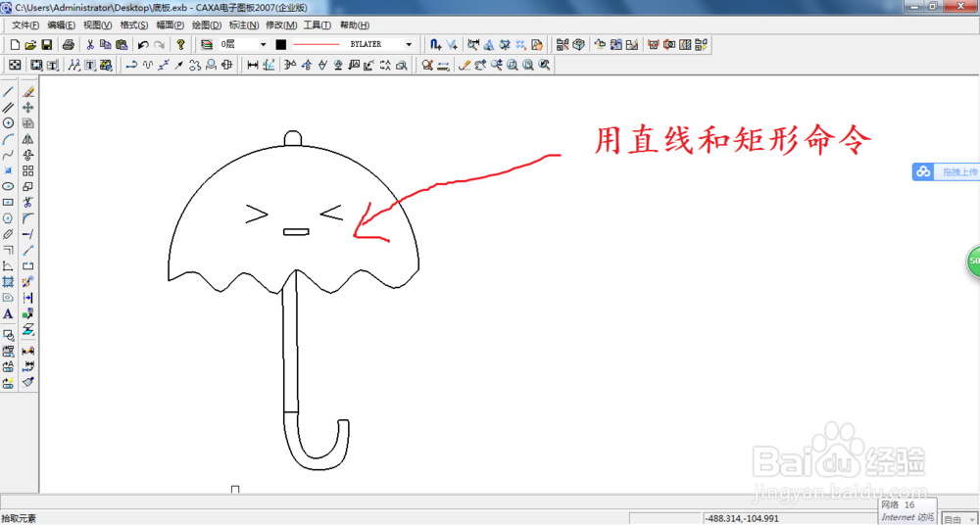This screenshot has width=980, height=526.
Task: Click the 拾取元素 status prompt
Action: pos(19,518)
